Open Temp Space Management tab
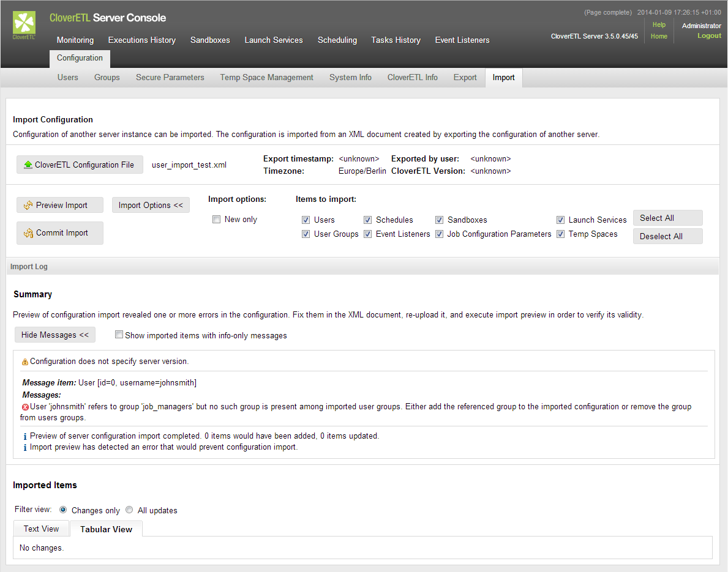This screenshot has width=728, height=572. pyautogui.click(x=266, y=78)
